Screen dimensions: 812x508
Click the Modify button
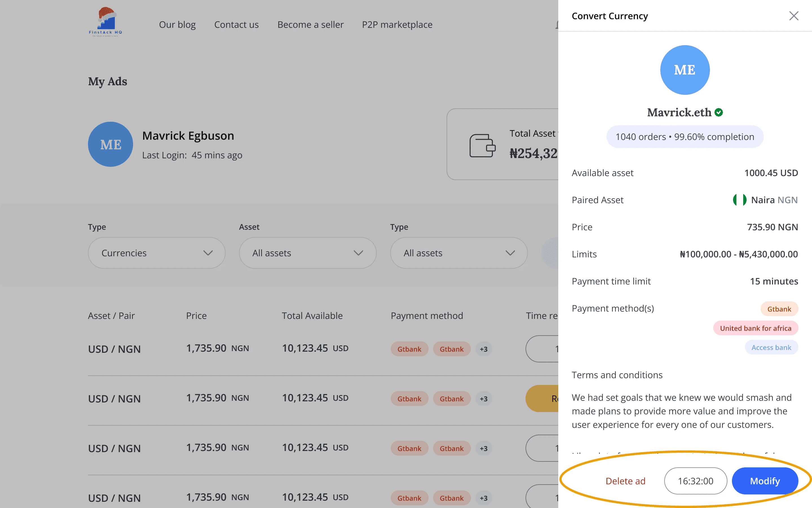765,481
